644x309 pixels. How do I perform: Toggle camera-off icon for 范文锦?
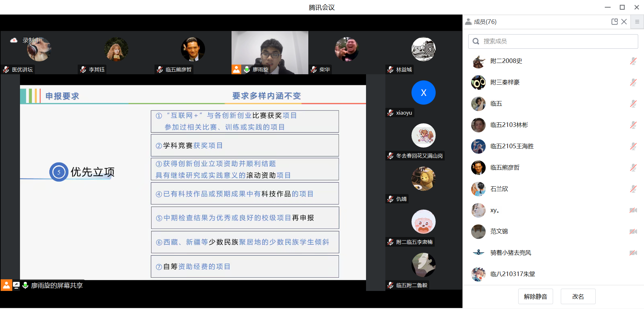click(x=633, y=232)
